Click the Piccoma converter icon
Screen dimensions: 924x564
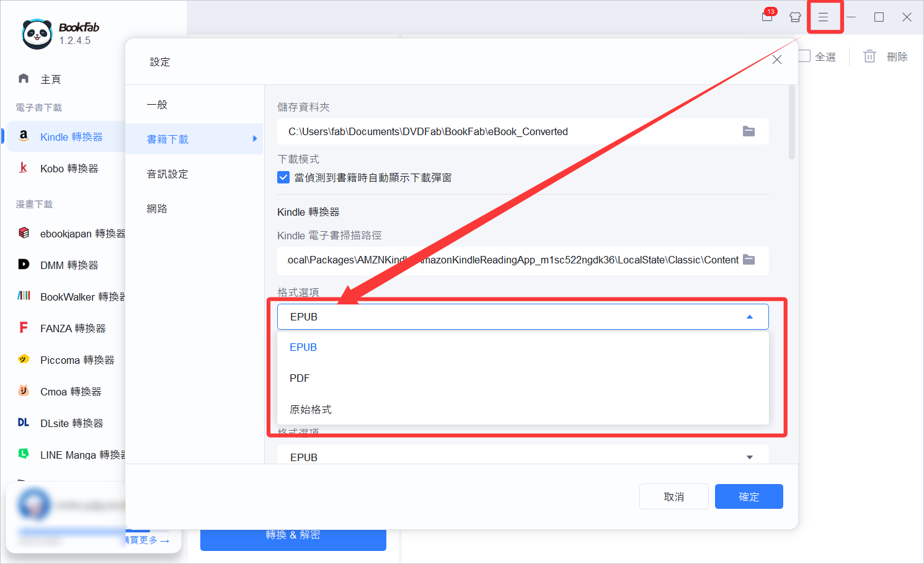24,359
